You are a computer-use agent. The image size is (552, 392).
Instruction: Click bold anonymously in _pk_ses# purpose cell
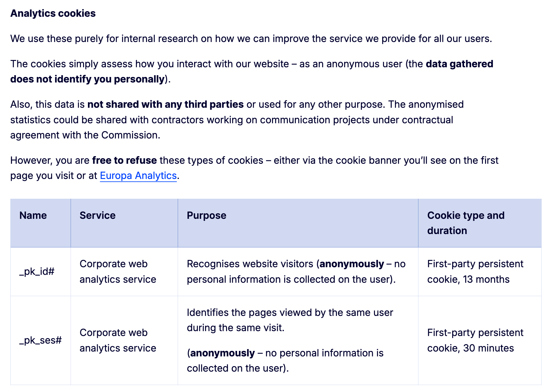click(222, 353)
